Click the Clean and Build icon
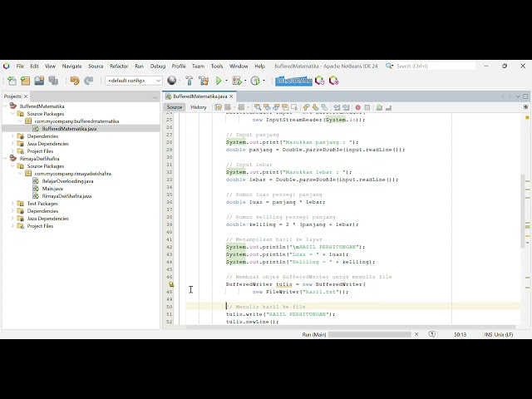This screenshot has height=399, width=532. point(204,81)
